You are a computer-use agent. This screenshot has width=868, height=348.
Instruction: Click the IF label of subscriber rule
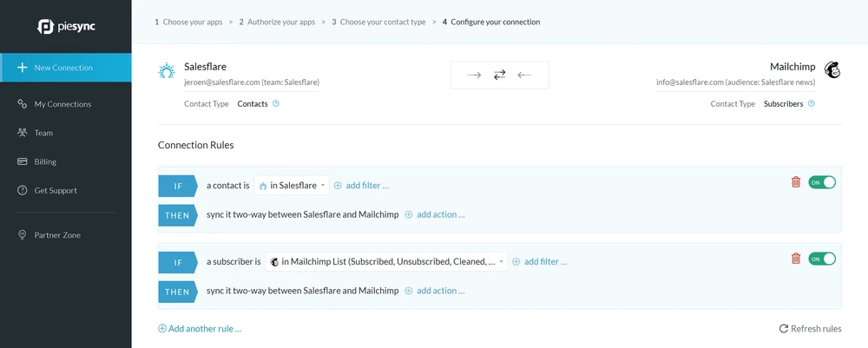tap(178, 262)
